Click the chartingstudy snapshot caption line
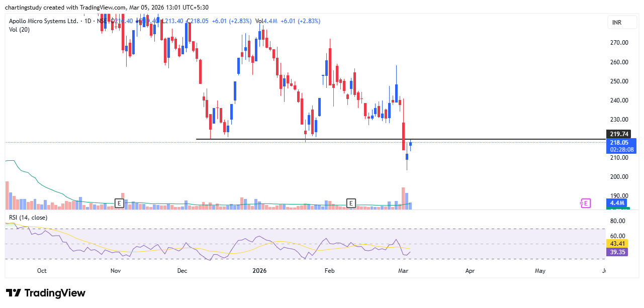 (x=107, y=7)
